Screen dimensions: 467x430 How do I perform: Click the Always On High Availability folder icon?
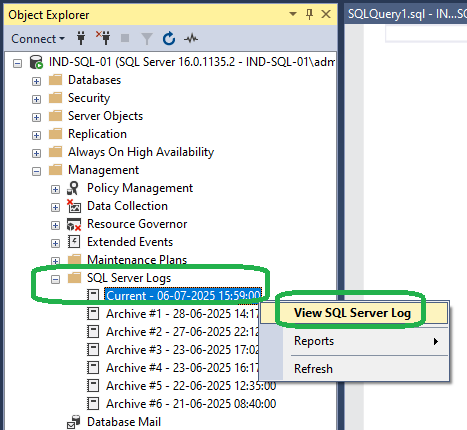(x=55, y=152)
